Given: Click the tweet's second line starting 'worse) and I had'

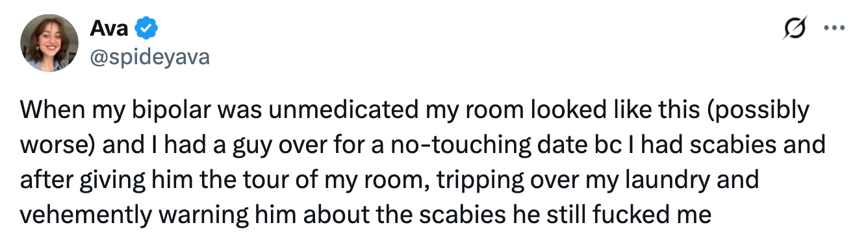Looking at the screenshot, I should coord(422,145).
